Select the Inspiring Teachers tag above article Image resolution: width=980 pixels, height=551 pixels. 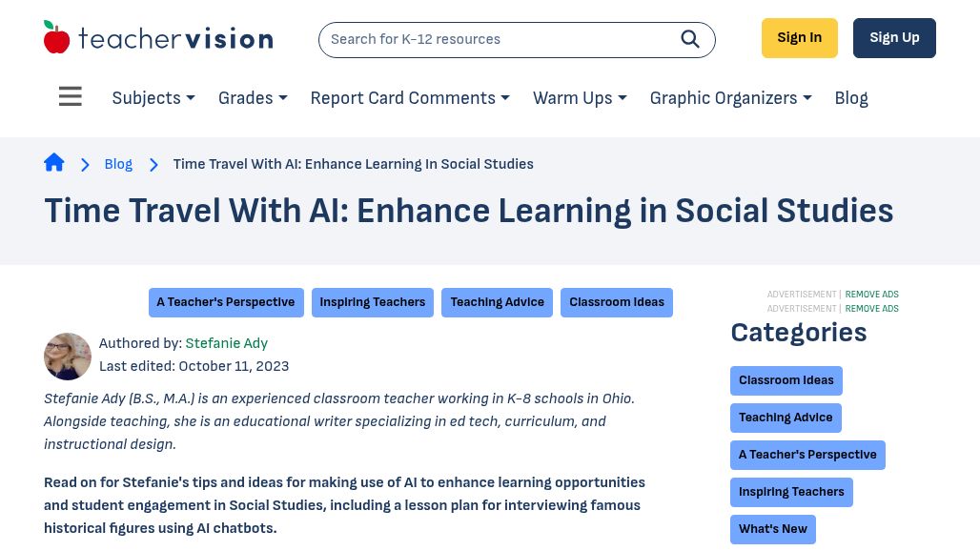(x=373, y=302)
